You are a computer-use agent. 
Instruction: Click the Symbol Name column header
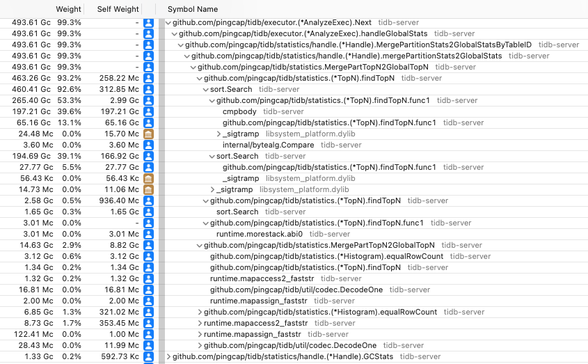pyautogui.click(x=193, y=9)
